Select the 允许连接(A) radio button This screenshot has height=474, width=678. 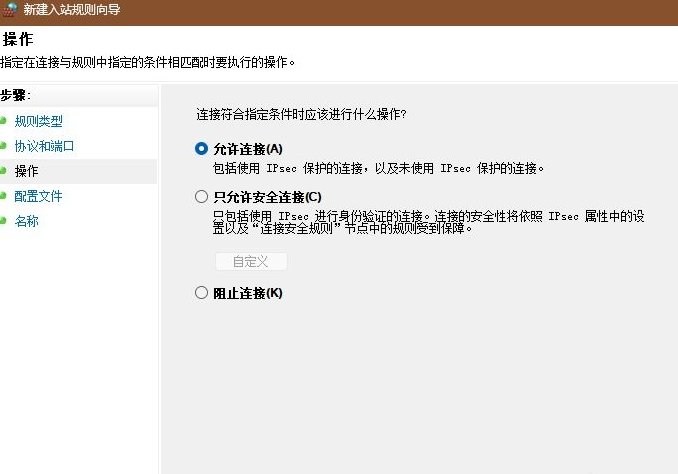(x=202, y=148)
